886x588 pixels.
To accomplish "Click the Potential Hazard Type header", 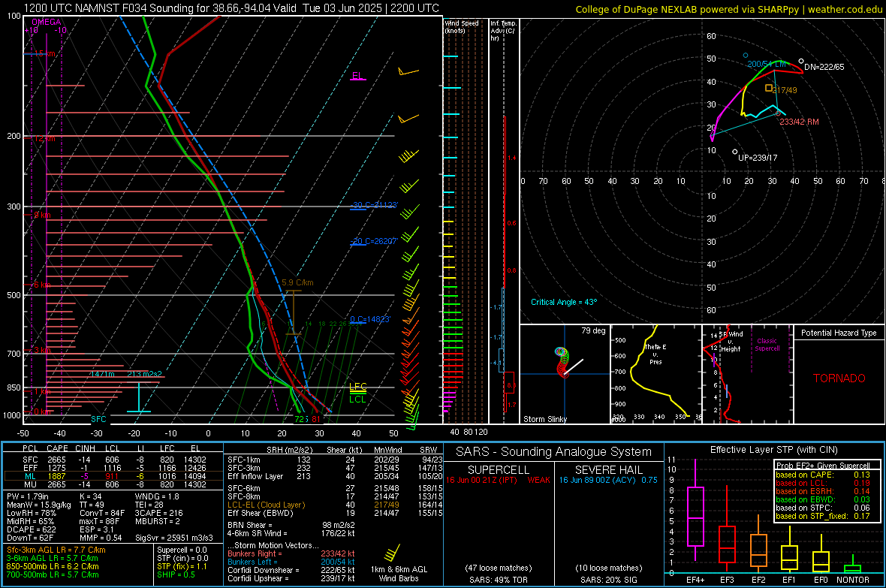I will point(839,333).
